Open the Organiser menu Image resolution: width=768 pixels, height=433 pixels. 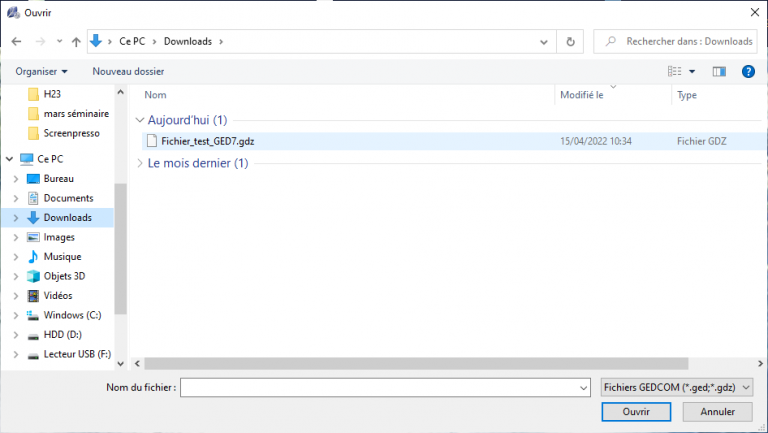[x=41, y=71]
